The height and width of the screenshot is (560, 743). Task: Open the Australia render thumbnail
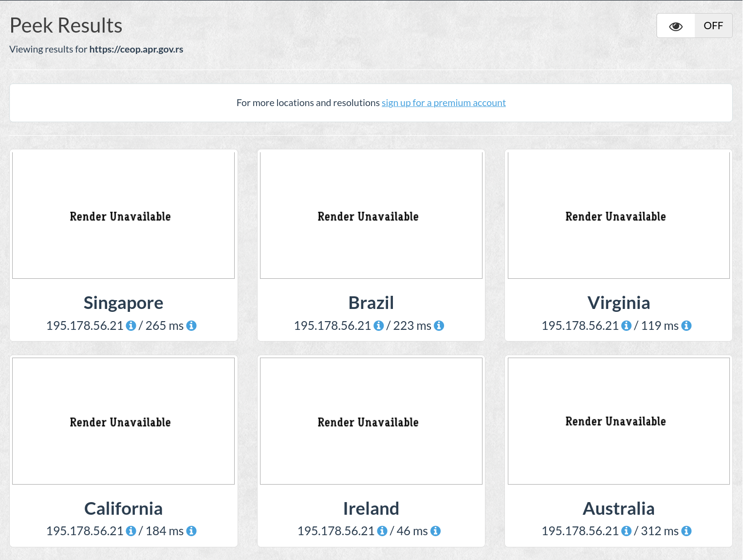click(619, 421)
